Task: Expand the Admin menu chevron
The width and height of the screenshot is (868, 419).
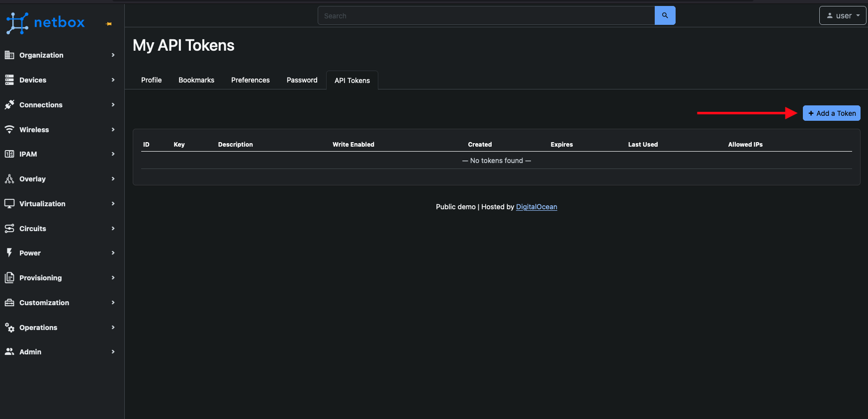Action: (113, 352)
